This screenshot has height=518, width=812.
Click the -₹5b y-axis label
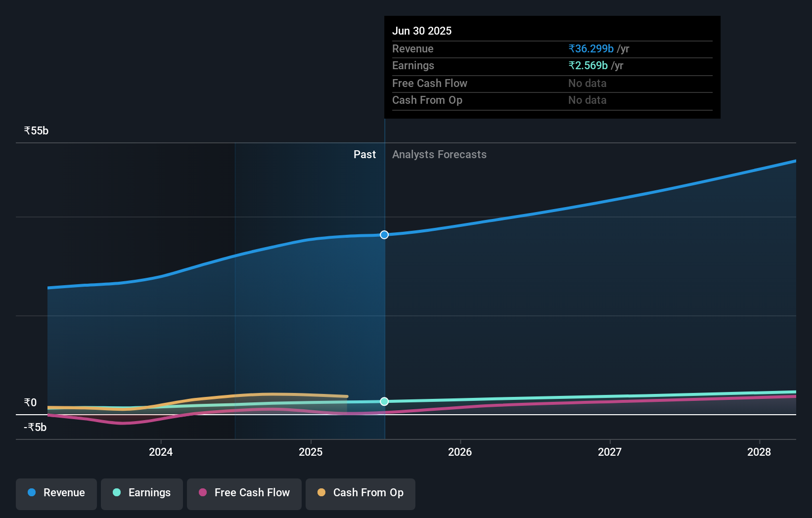coord(35,427)
